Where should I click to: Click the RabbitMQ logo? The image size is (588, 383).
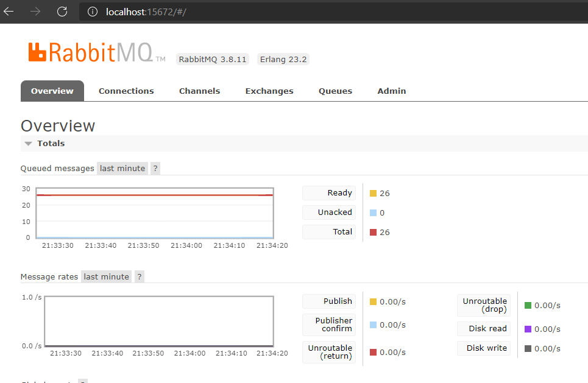97,52
